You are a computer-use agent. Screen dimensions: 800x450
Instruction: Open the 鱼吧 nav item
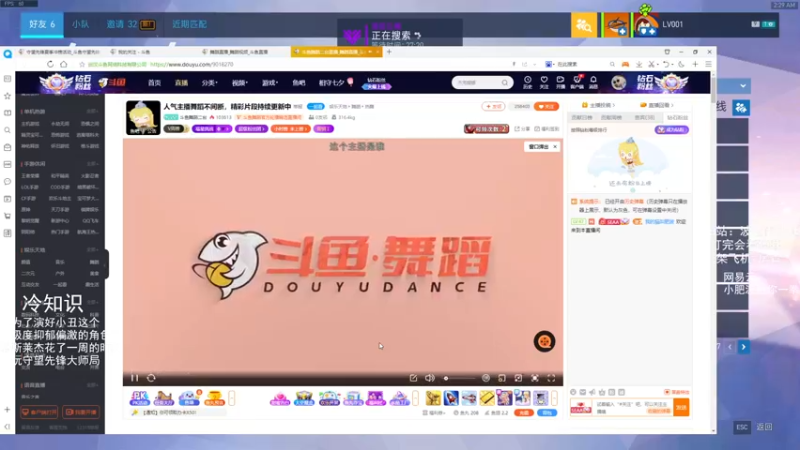click(298, 83)
